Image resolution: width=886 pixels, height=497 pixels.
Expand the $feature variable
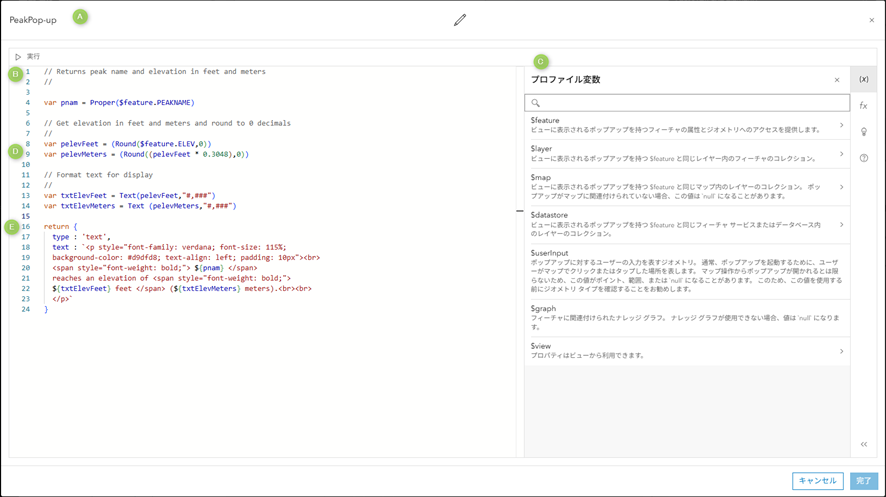pyautogui.click(x=841, y=125)
